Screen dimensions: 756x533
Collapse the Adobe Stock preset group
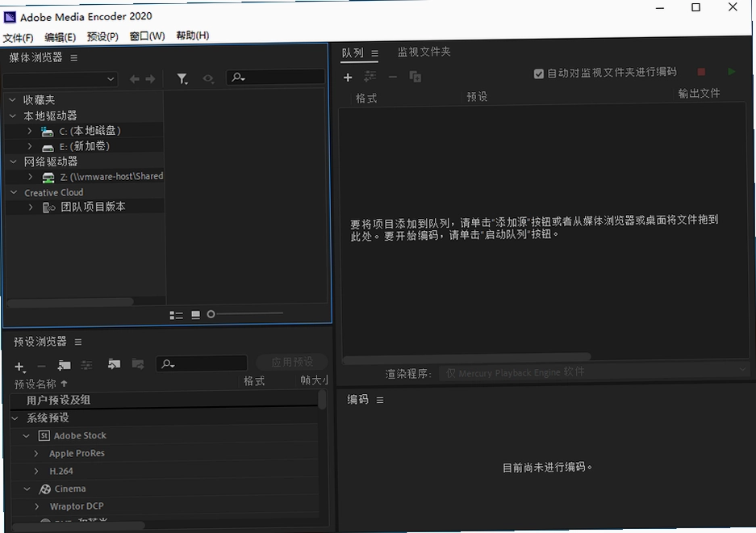[x=27, y=436]
